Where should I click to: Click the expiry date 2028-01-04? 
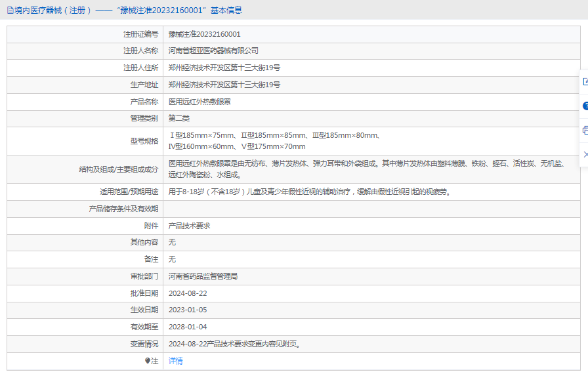click(188, 327)
